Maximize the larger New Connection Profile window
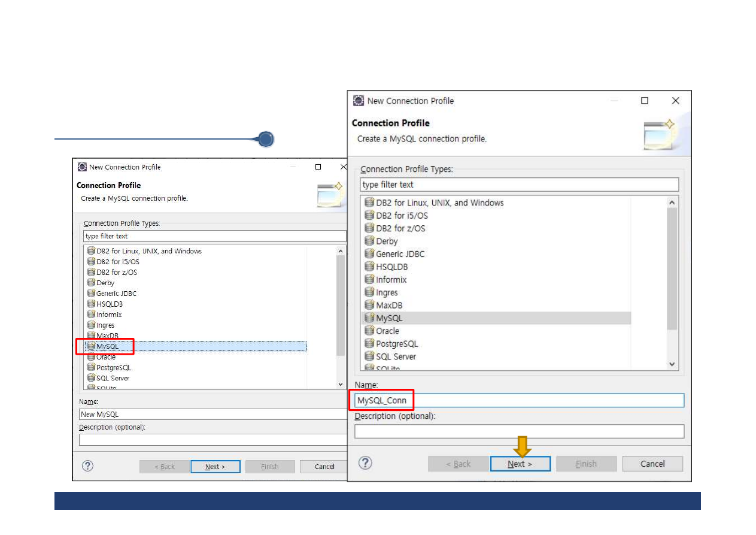Viewport: 756px width, 535px height. click(645, 101)
